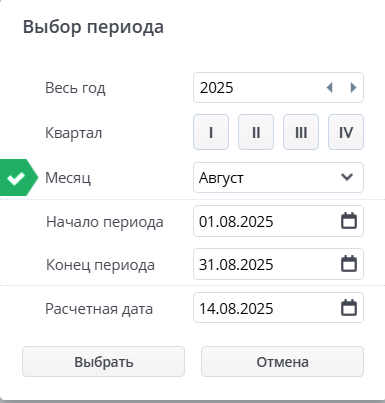Open calendar for Расчетная дата
This screenshot has width=385, height=403.
click(x=349, y=307)
